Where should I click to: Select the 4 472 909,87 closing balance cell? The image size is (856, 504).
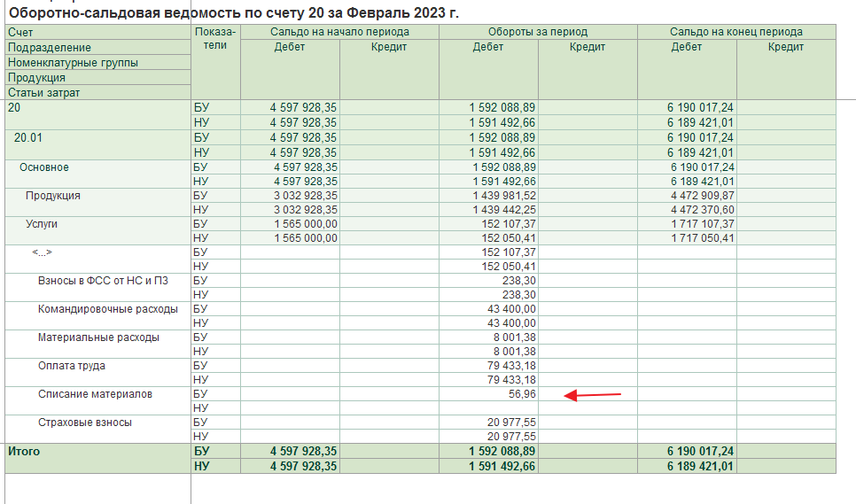[701, 195]
